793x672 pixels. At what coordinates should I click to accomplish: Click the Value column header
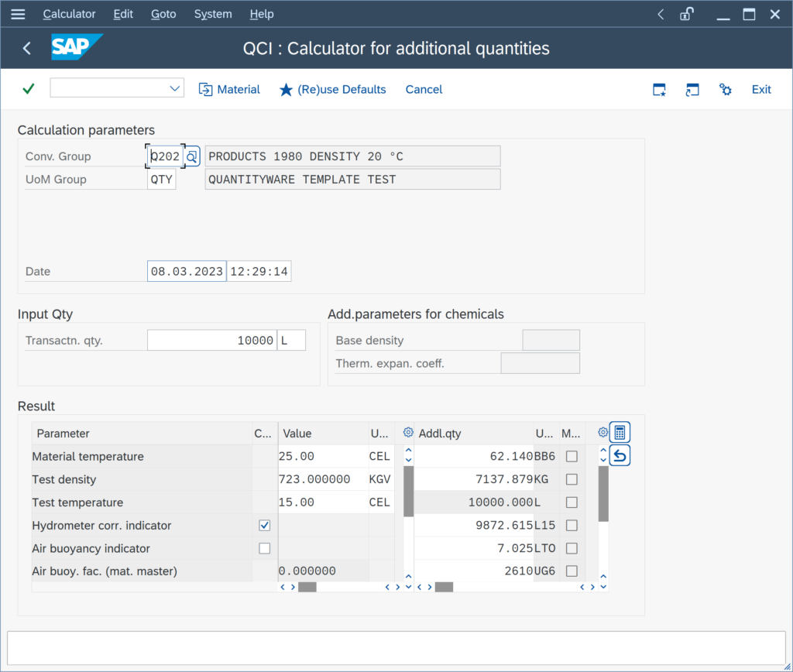click(x=323, y=434)
